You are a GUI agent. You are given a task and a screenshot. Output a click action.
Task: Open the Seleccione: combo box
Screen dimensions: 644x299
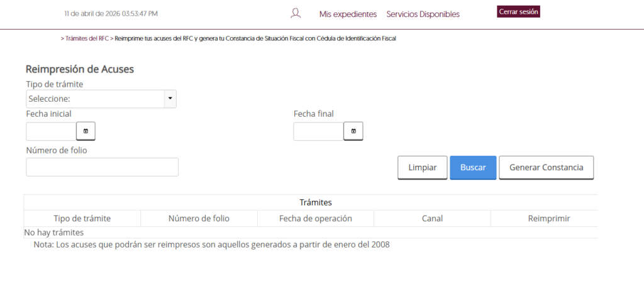point(101,99)
